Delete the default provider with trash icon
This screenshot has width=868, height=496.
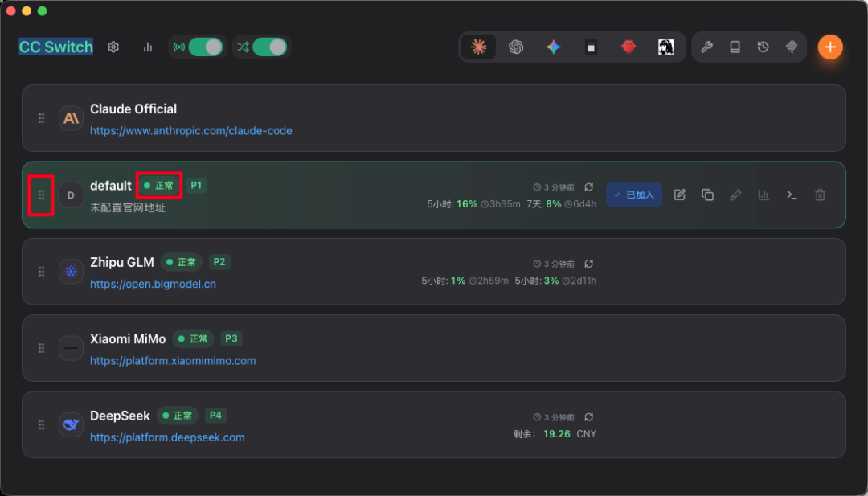(x=820, y=195)
